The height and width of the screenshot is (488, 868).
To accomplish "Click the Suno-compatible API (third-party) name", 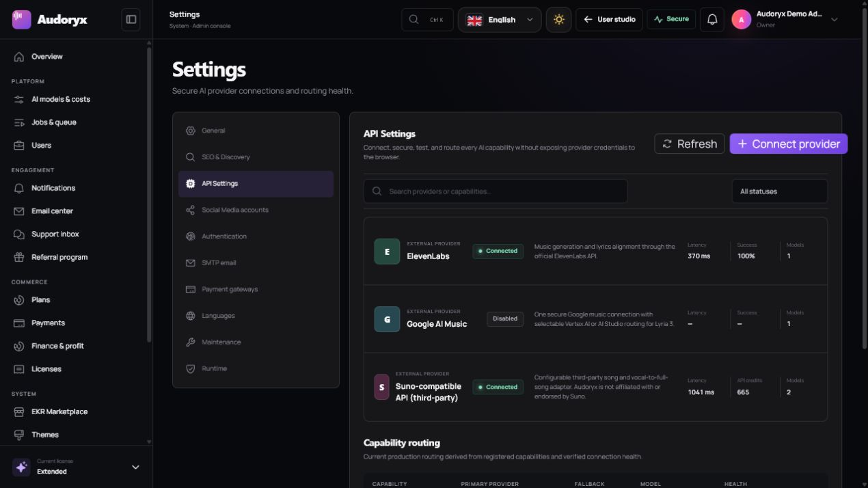I will [x=429, y=392].
